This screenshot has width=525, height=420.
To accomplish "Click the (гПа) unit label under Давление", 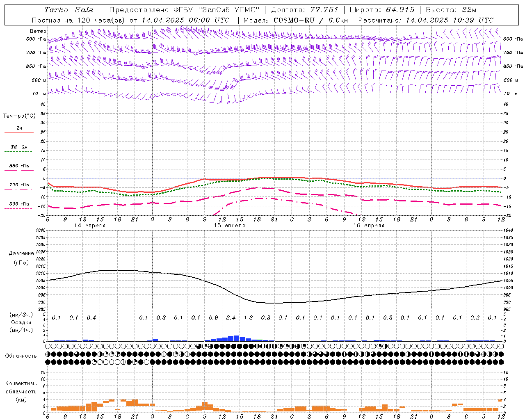I will click(x=21, y=262).
